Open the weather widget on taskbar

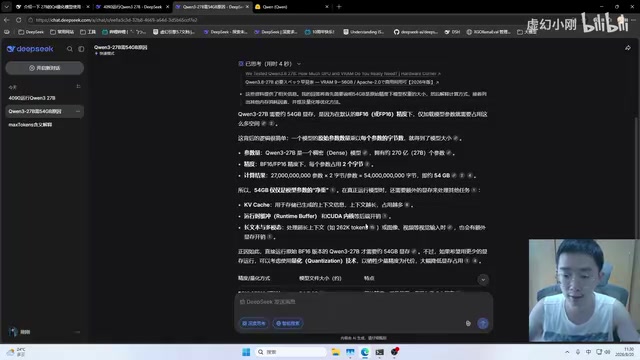click(x=16, y=352)
